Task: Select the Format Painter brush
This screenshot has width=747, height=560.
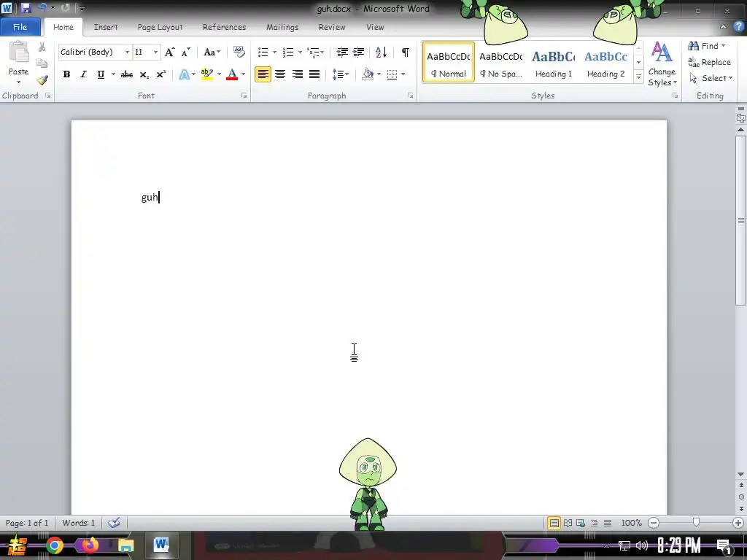Action: pos(42,80)
